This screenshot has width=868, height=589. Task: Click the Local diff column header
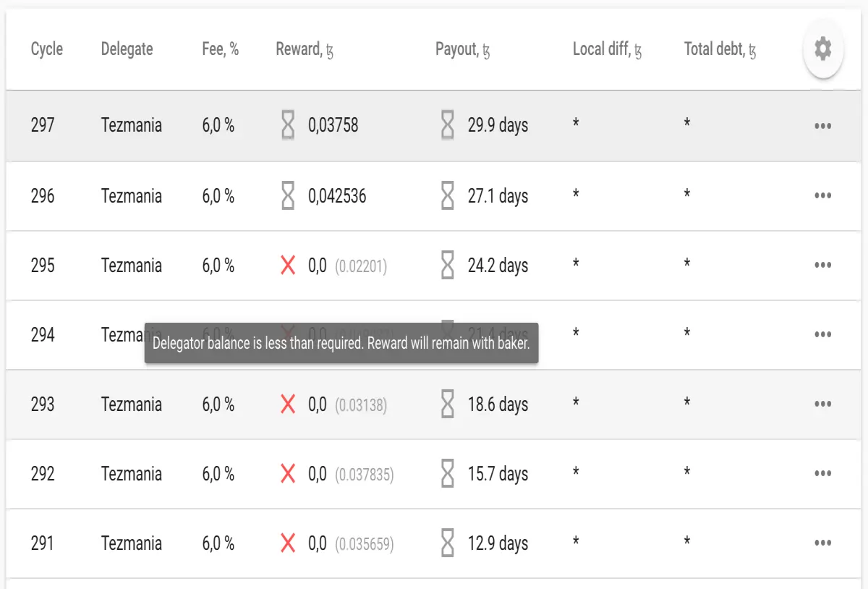[608, 49]
